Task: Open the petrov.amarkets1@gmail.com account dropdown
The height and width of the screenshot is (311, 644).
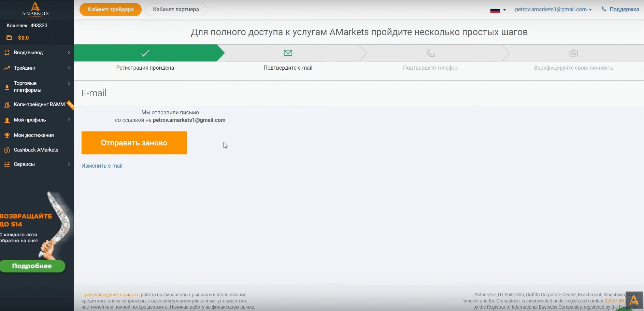Action: (553, 10)
